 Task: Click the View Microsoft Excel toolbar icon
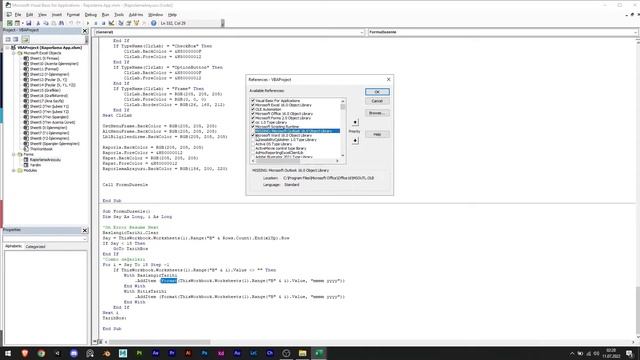tap(9, 23)
